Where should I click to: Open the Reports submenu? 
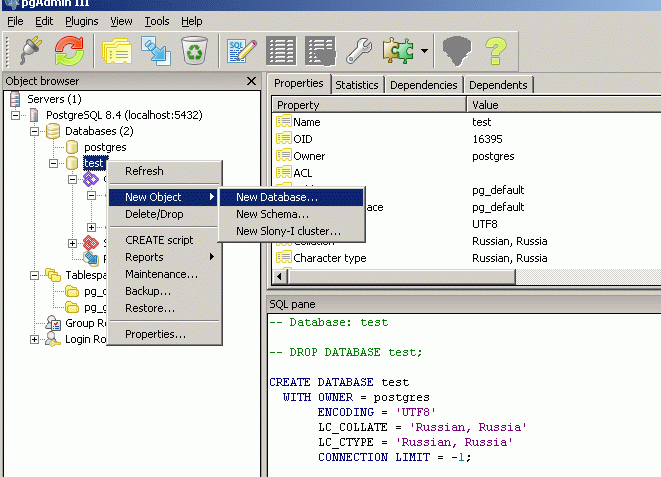coord(165,257)
